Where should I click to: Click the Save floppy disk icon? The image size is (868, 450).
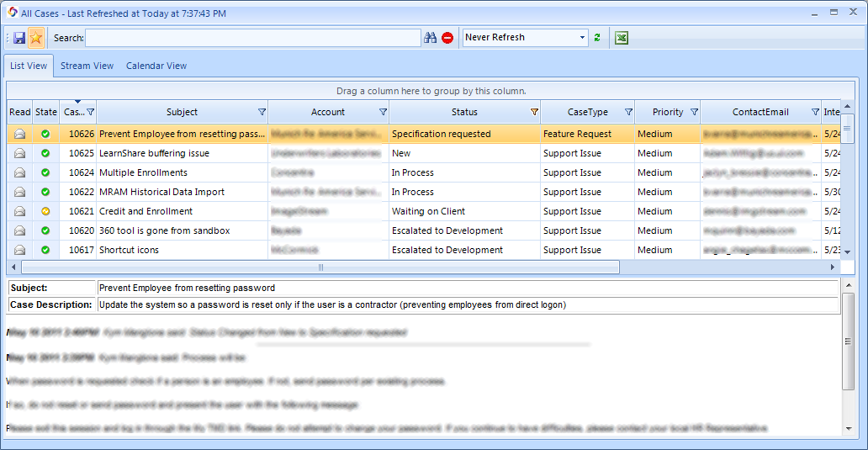(x=19, y=38)
